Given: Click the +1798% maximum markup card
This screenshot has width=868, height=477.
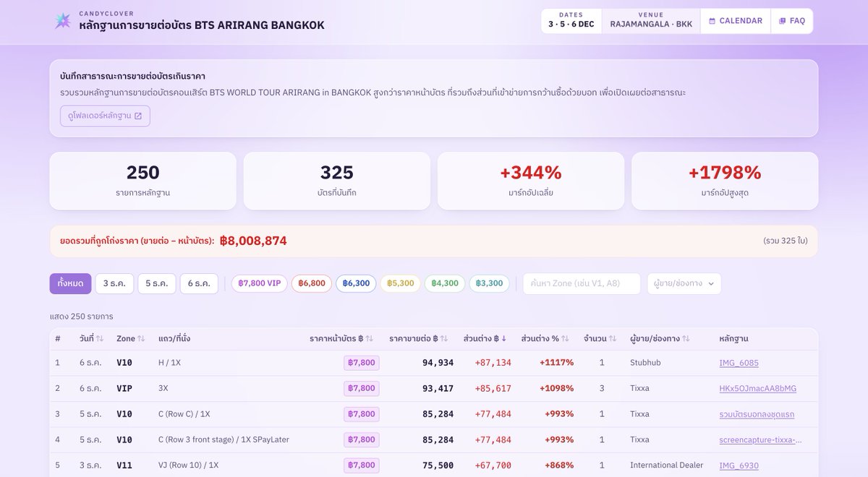Looking at the screenshot, I should click(725, 181).
